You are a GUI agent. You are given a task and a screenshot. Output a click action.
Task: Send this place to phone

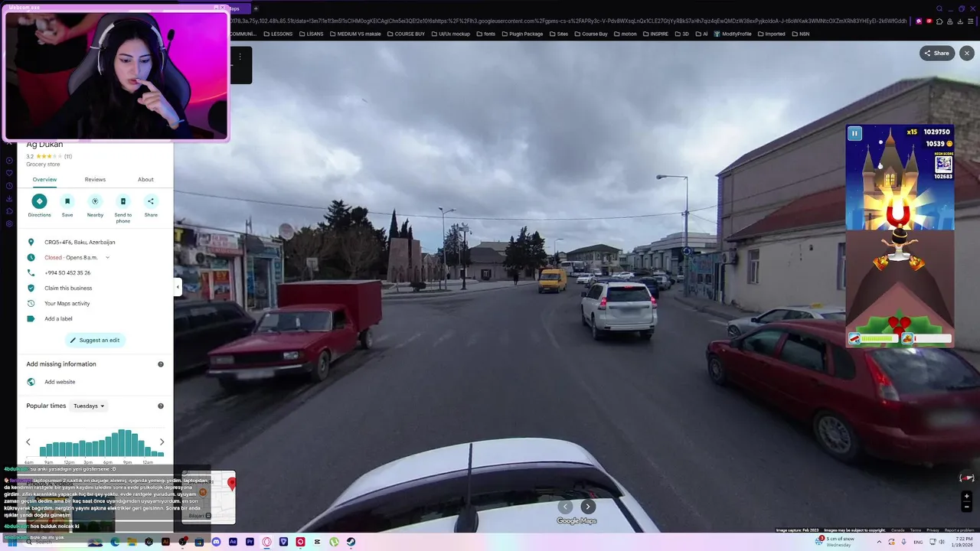(x=122, y=201)
